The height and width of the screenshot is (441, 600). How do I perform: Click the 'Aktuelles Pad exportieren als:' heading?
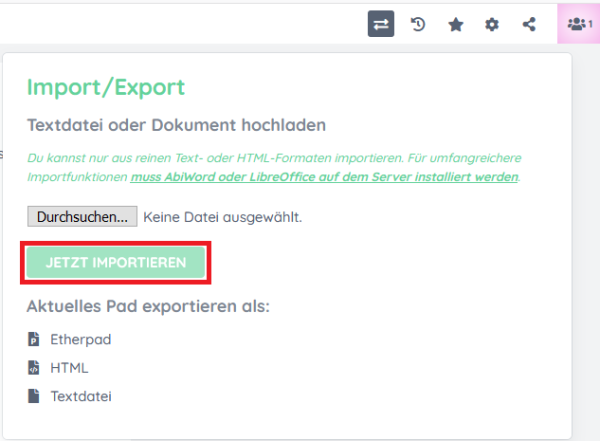tap(148, 305)
